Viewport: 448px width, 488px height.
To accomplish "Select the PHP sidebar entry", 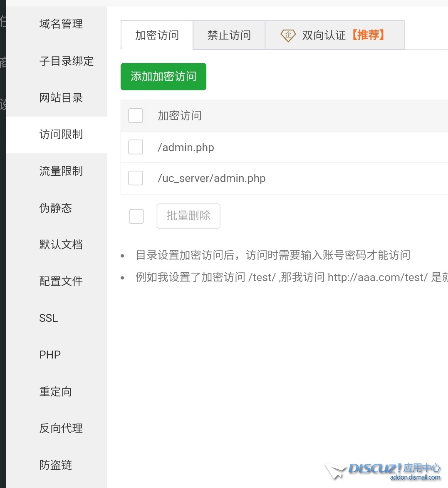I will click(50, 355).
